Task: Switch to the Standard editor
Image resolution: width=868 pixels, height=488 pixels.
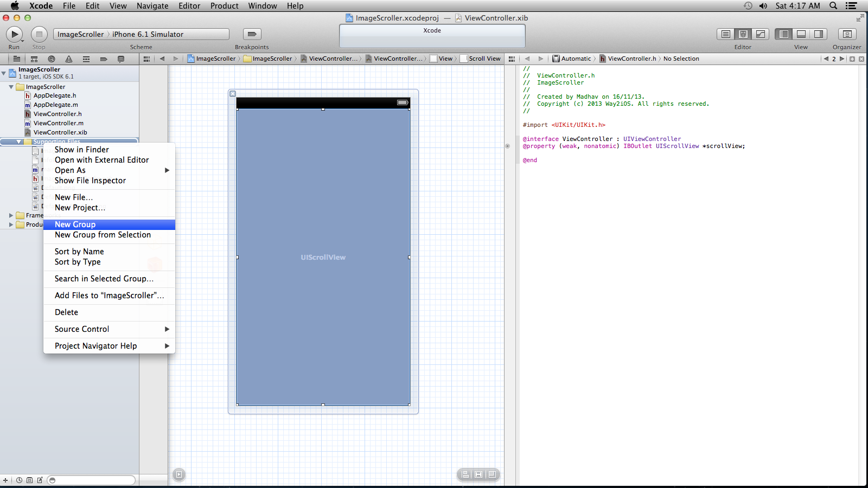Action: click(x=725, y=34)
